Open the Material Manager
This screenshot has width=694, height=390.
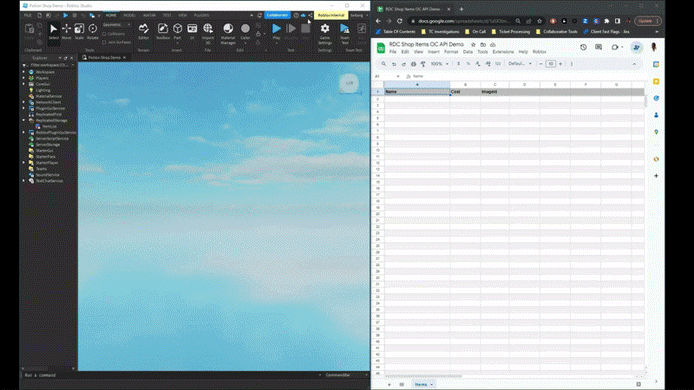tap(228, 33)
